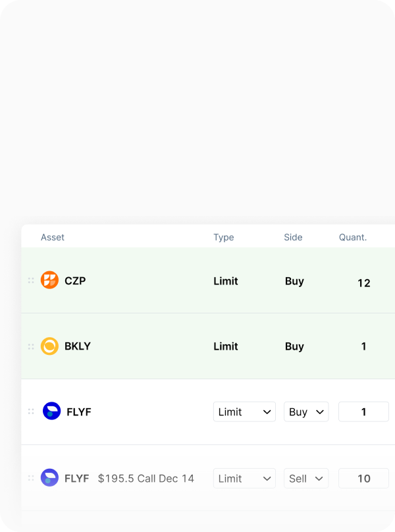Click drag handle of FLYF call row

tap(31, 478)
